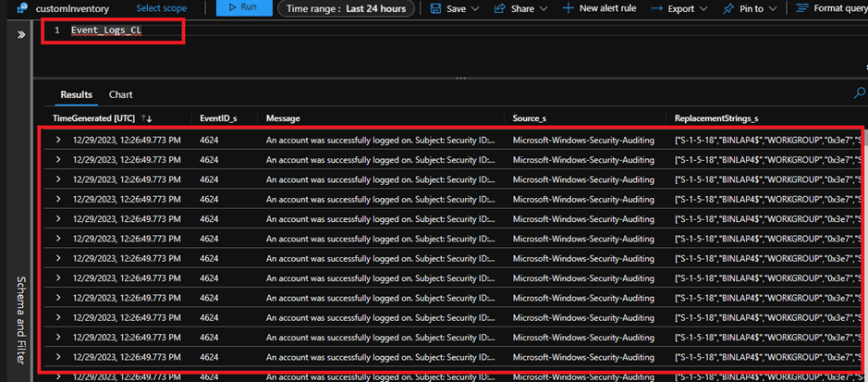Viewport: 868px width, 382px height.
Task: Open the Save dropdown menu
Action: pyautogui.click(x=457, y=8)
